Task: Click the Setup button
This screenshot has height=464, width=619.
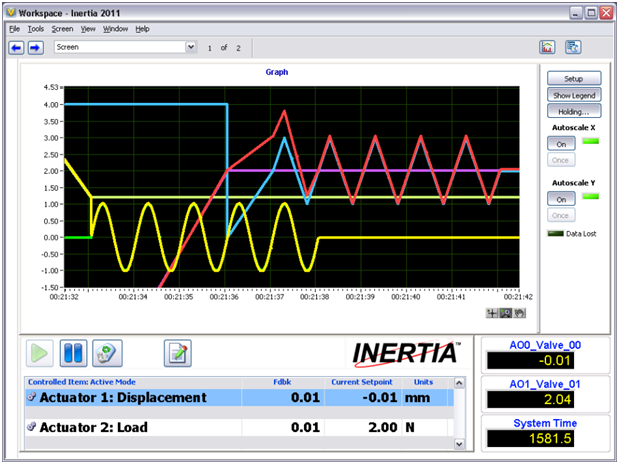Action: pos(574,78)
